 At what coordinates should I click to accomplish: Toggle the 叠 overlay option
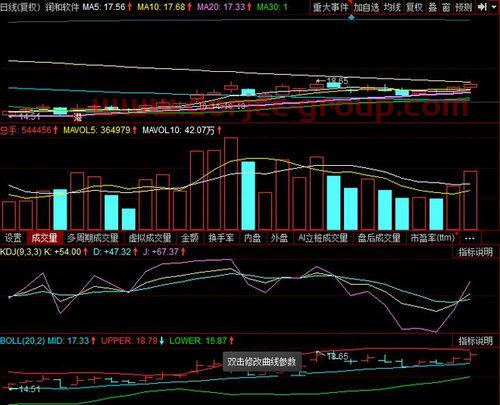click(x=432, y=7)
